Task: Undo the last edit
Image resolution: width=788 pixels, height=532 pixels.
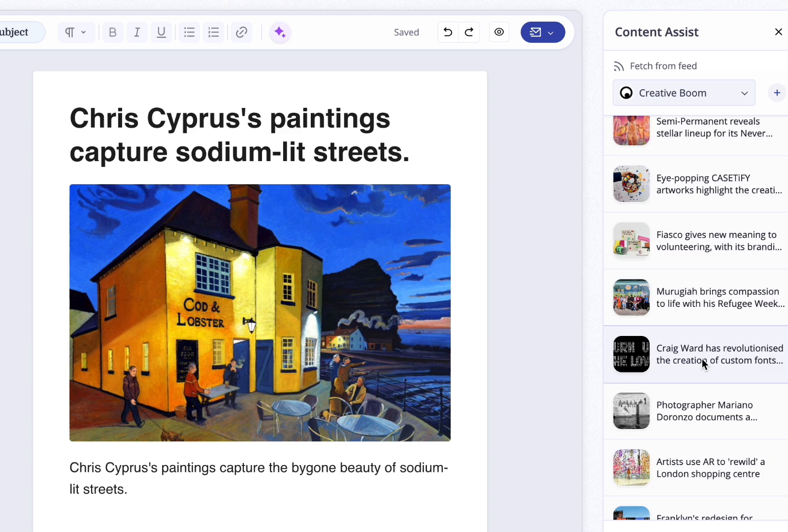Action: (x=448, y=32)
